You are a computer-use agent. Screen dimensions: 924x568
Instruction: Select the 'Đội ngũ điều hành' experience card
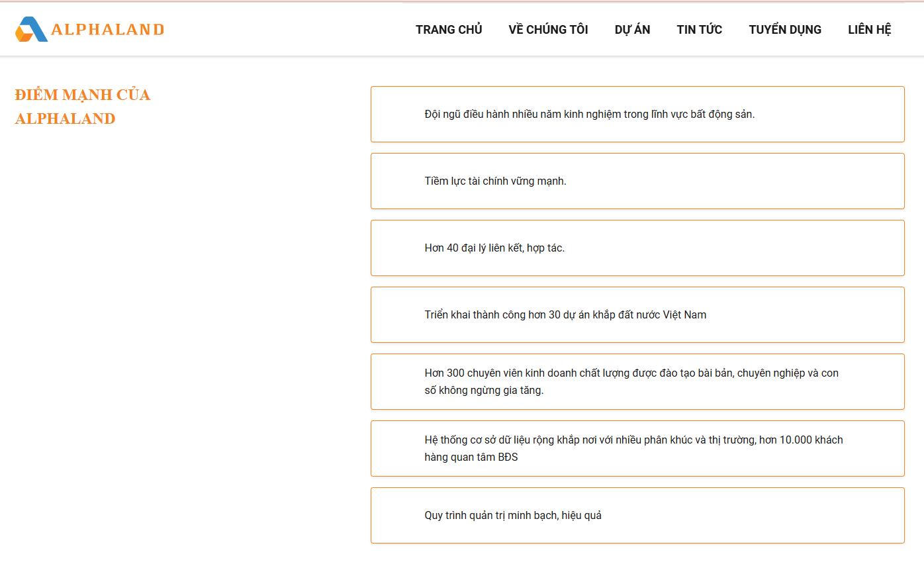[637, 114]
